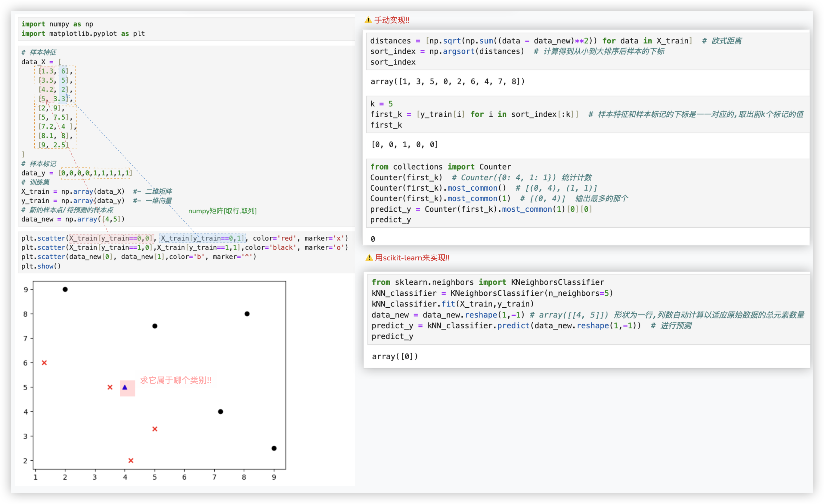824x504 pixels.
Task: Click the 手动实现!! heading text
Action: 392,20
